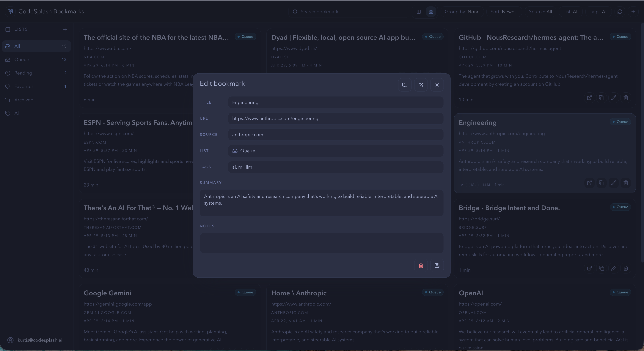Delete the Bridge bookmark

(x=626, y=268)
